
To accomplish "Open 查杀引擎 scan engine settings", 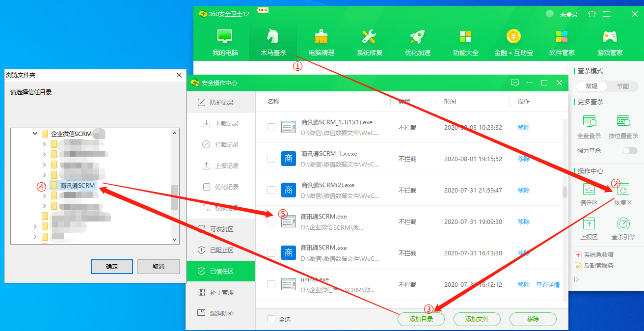I will point(623,228).
